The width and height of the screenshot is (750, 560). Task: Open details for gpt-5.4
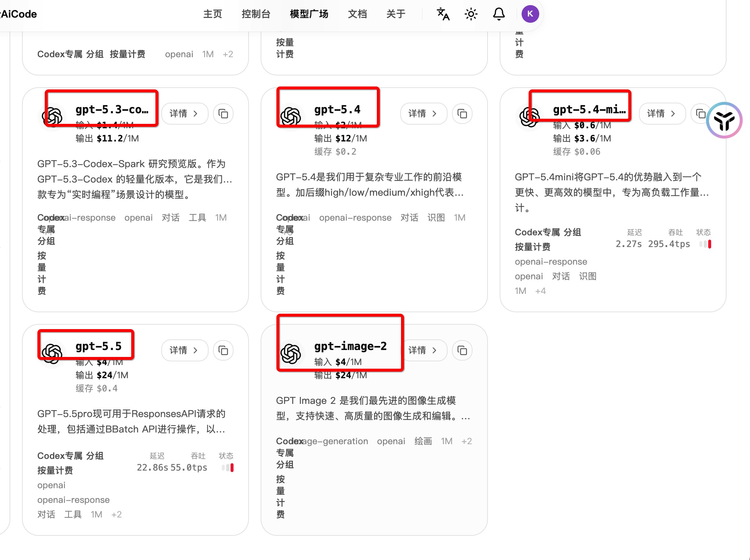(424, 114)
